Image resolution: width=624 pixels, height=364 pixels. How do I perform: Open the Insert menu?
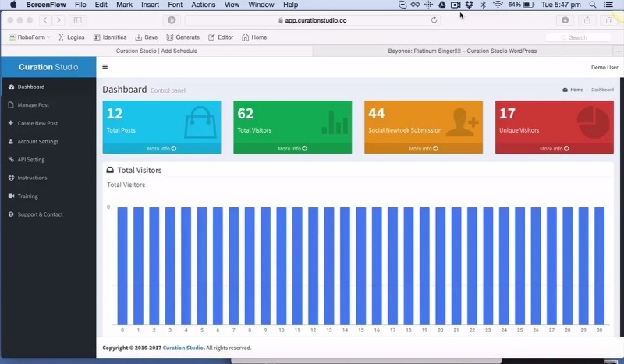point(150,5)
